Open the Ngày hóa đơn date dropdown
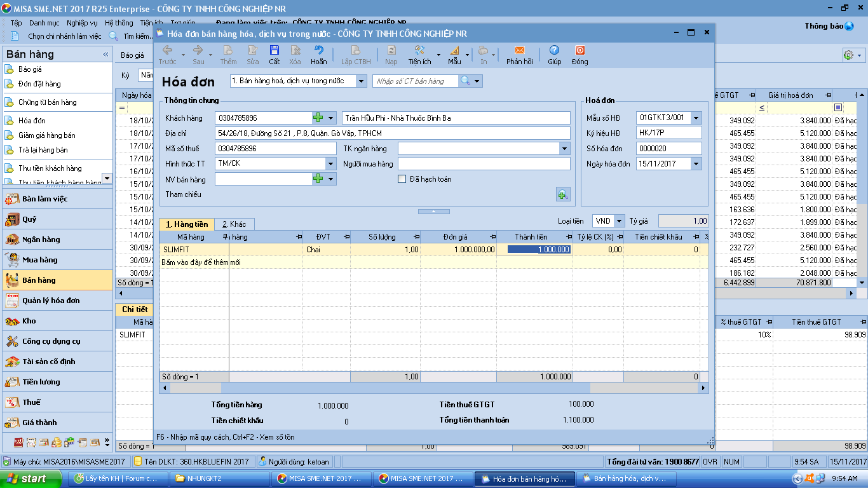The height and width of the screenshot is (488, 868). [696, 164]
